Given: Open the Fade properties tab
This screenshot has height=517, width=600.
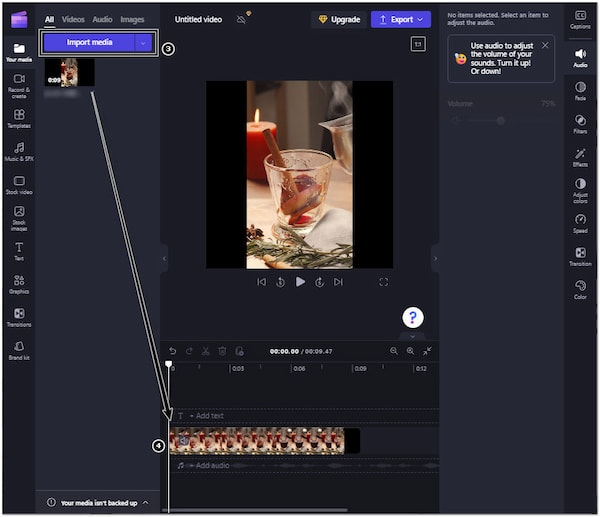Looking at the screenshot, I should click(580, 91).
